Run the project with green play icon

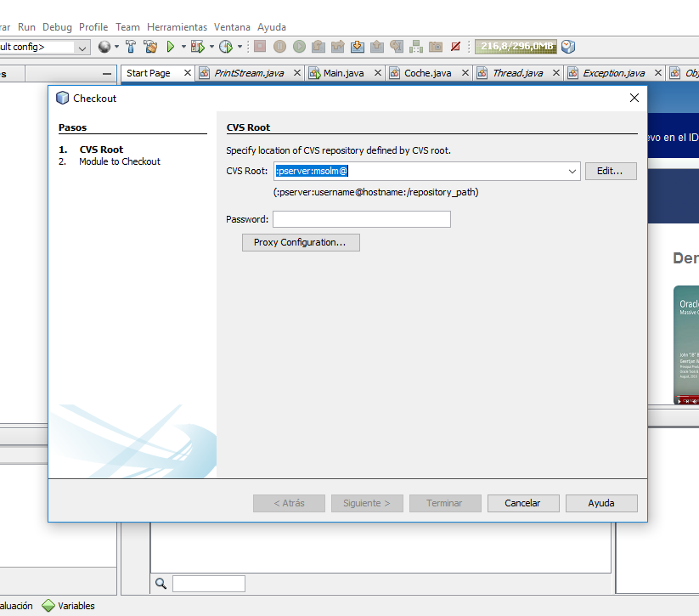coord(171,47)
